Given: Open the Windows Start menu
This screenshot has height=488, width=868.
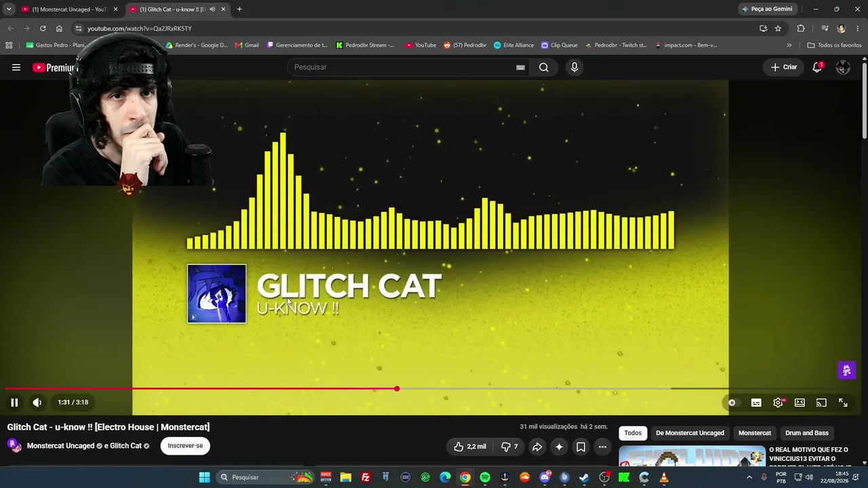Looking at the screenshot, I should click(204, 477).
